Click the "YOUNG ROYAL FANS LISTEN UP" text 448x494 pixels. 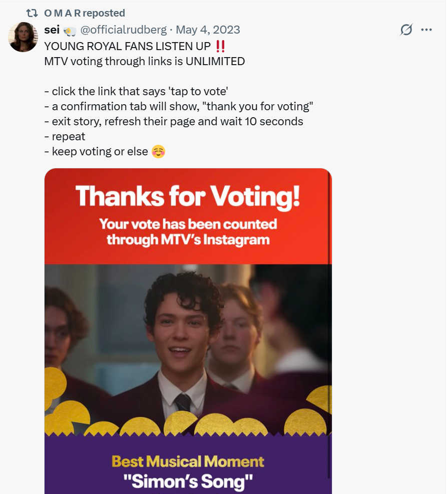pos(128,46)
